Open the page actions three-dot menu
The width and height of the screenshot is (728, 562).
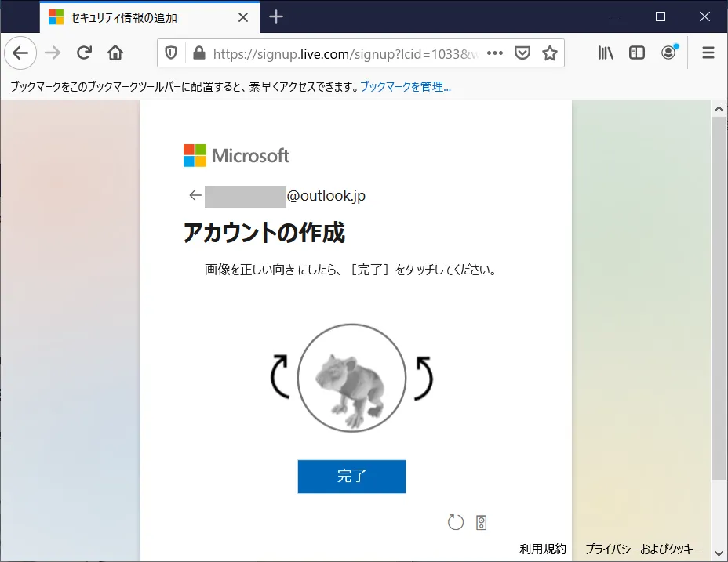coord(495,53)
